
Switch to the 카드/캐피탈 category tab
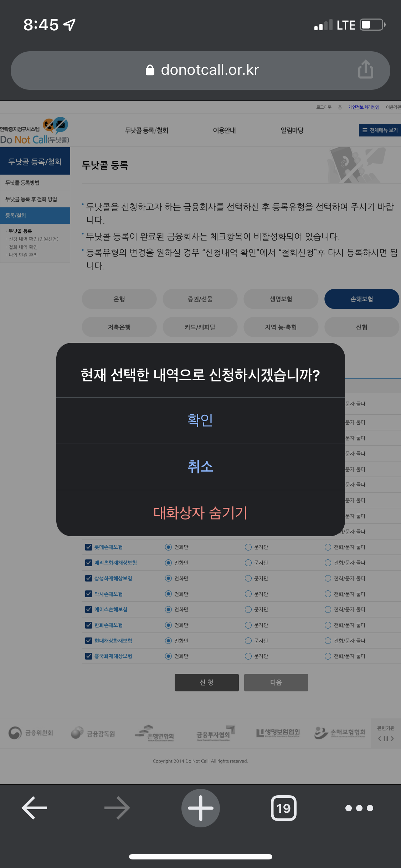(200, 327)
